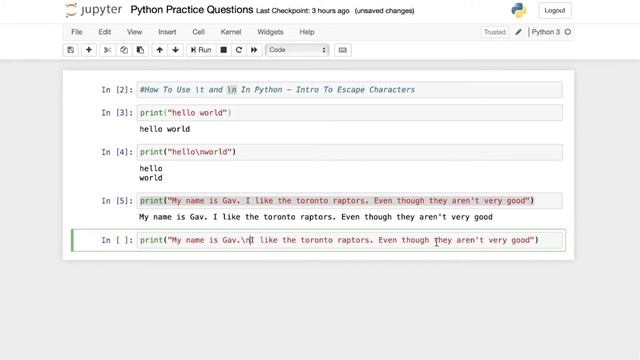Viewport: 640px width, 360px height.
Task: Open the File menu
Action: [x=77, y=32]
